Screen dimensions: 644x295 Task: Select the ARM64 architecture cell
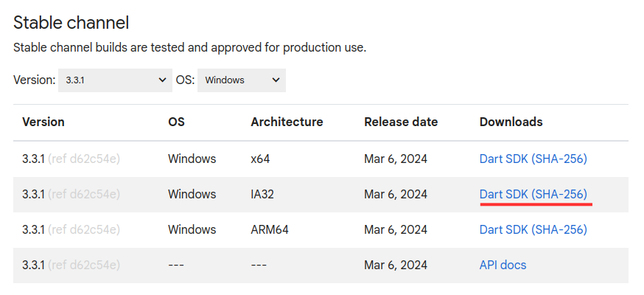[x=270, y=229]
